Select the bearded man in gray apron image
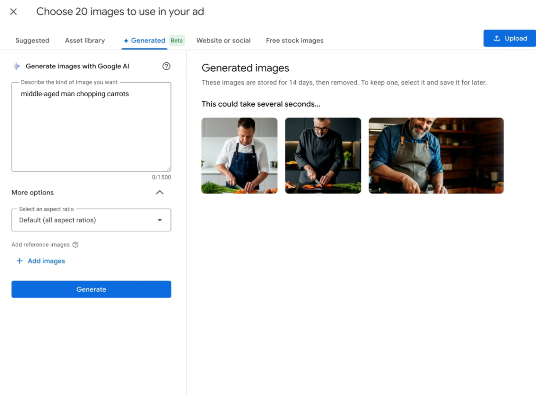 (x=436, y=156)
